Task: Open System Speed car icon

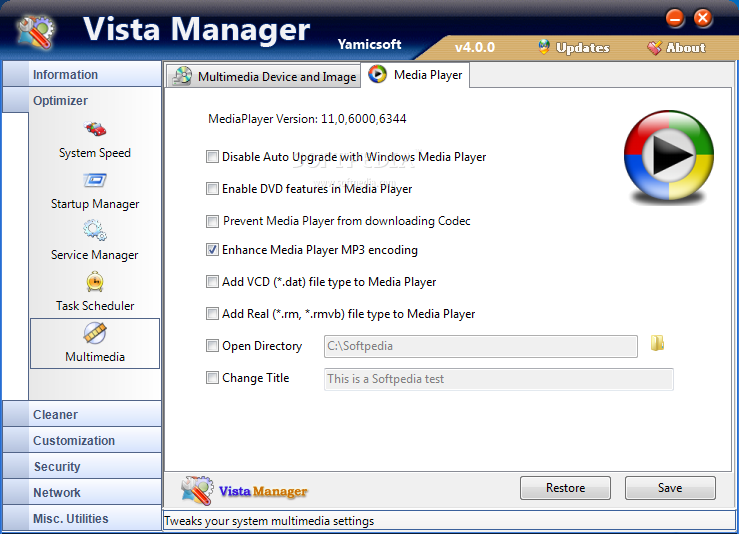Action: tap(95, 129)
